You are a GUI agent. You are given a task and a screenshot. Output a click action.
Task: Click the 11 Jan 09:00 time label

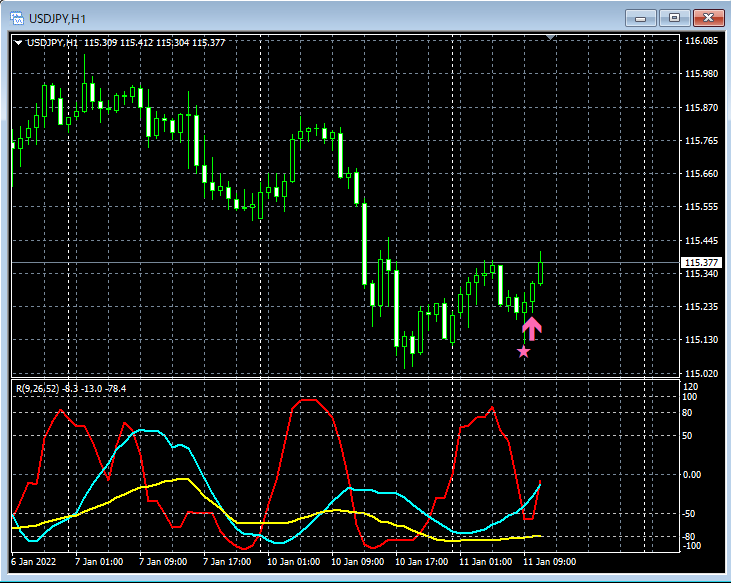[550, 562]
